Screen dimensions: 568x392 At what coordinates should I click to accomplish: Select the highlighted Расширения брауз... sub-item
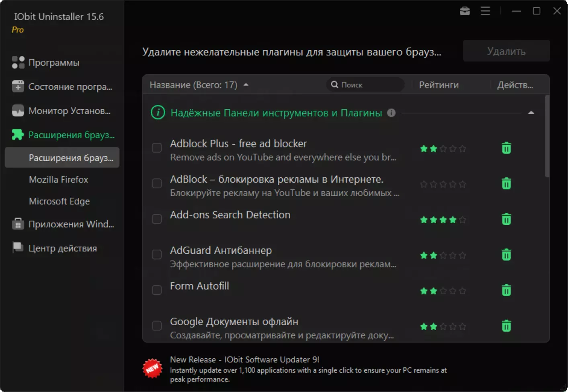pos(62,157)
